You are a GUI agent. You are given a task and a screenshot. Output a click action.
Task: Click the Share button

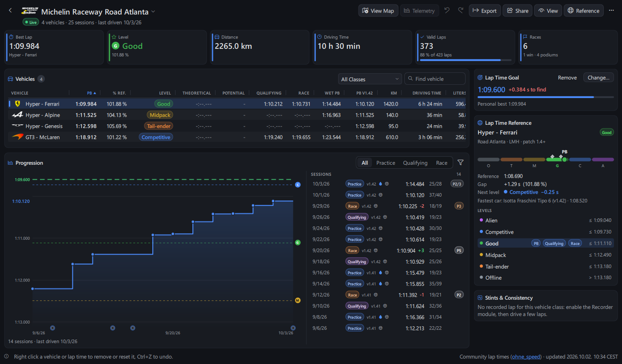coord(517,11)
